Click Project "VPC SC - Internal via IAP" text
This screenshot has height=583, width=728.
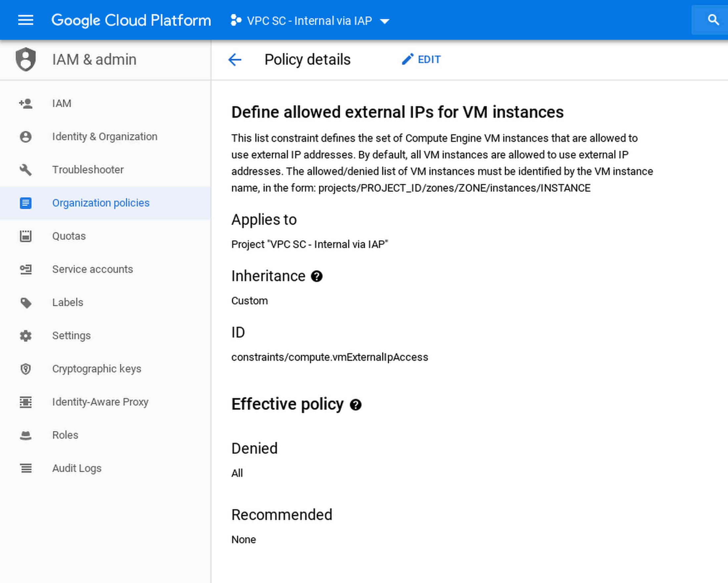[310, 245]
